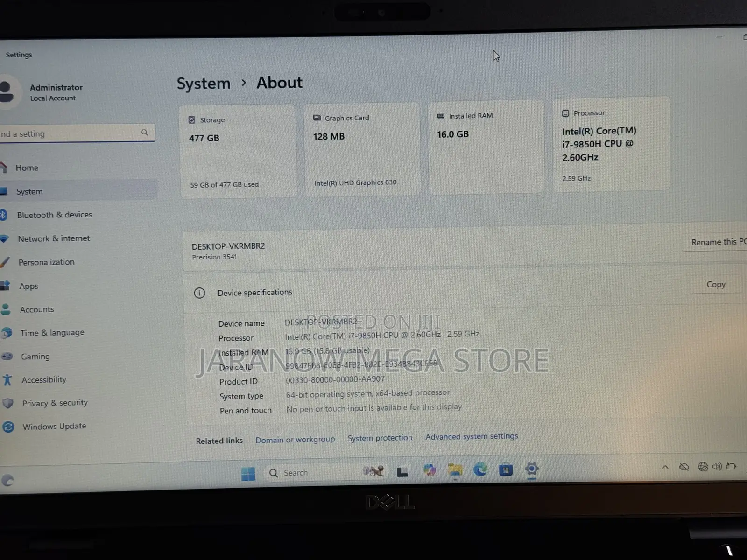
Task: Click the Processor card icon
Action: coord(565,113)
